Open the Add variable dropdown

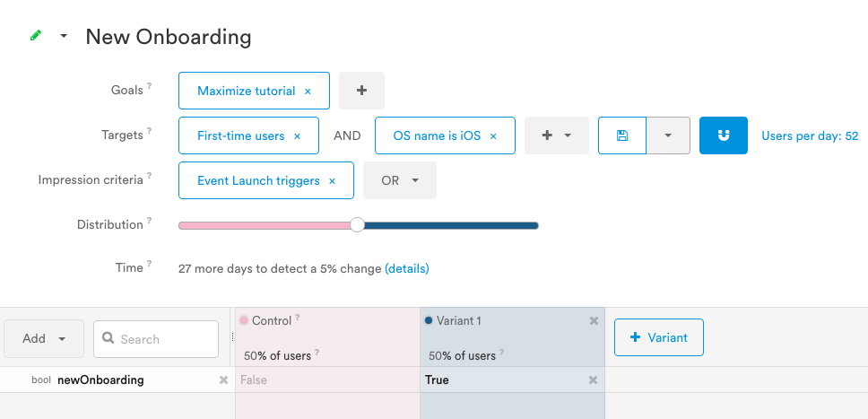[x=44, y=339]
